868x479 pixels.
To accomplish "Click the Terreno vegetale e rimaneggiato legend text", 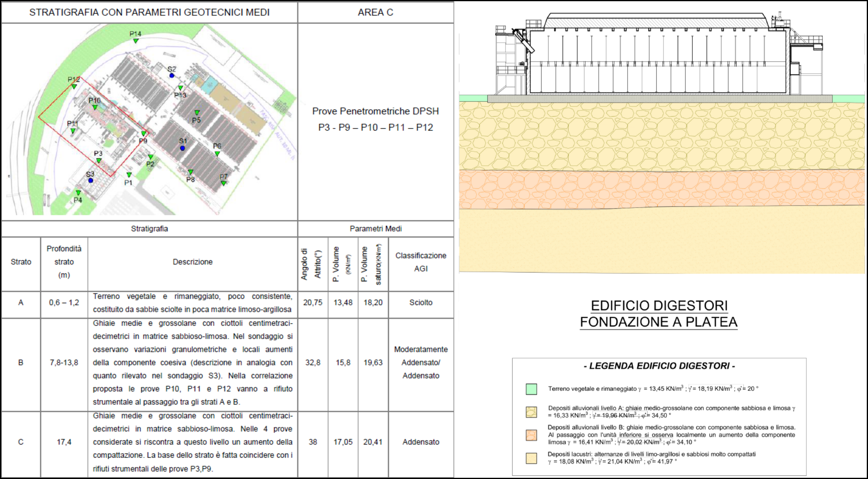I will point(653,389).
